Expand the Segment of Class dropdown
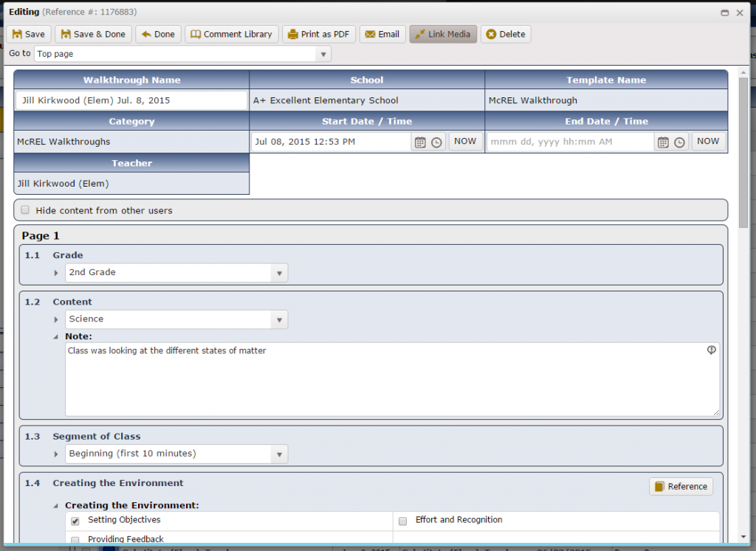756x551 pixels. tap(176, 454)
